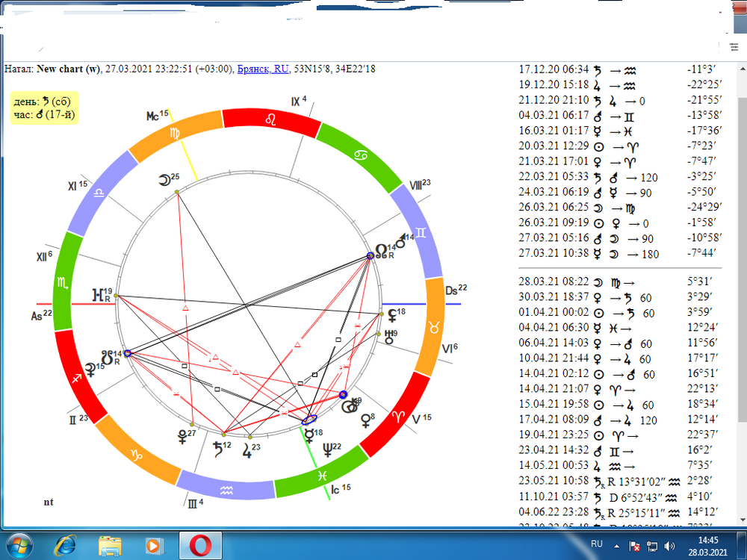Click the As 22 ascendant label
Screen dimensions: 747x560
coord(41,315)
